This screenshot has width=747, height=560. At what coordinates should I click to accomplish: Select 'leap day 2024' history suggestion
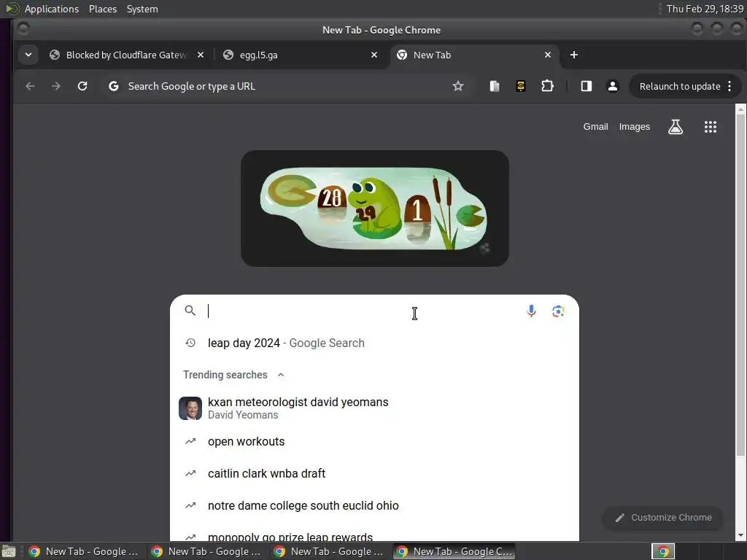(x=374, y=343)
